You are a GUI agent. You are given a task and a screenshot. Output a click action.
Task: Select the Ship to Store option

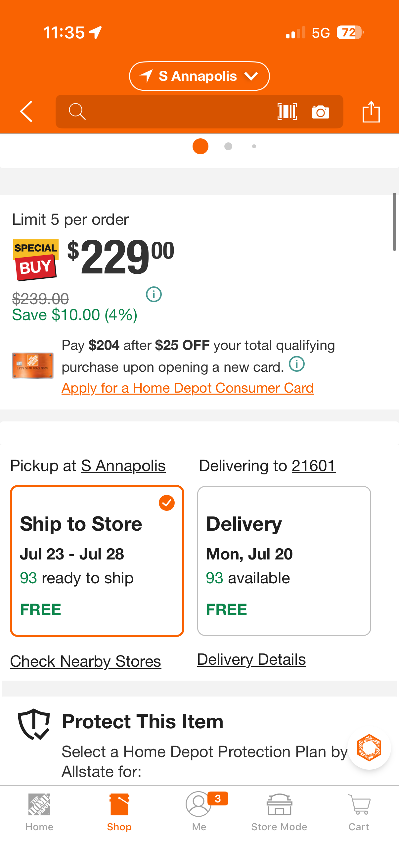click(97, 561)
